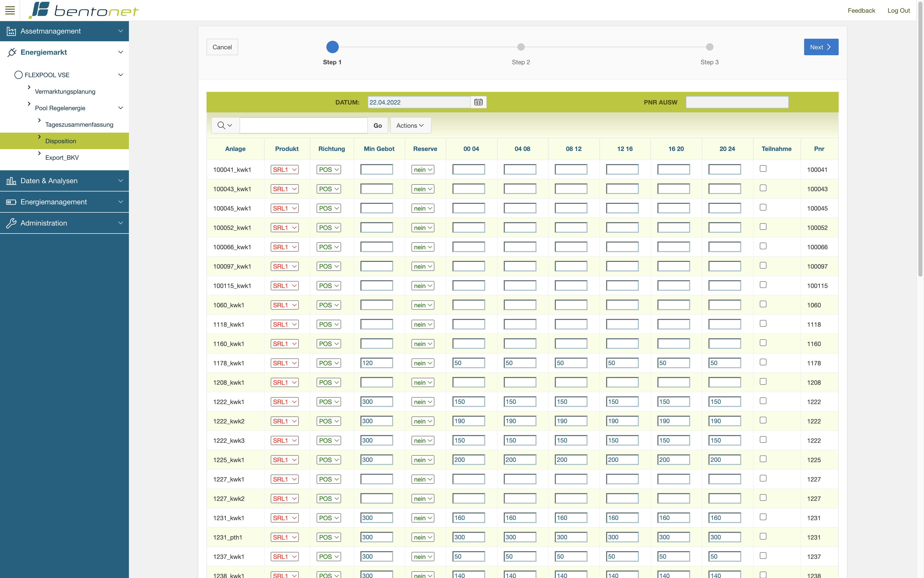Click the Feedback link
This screenshot has width=924, height=578.
pyautogui.click(x=861, y=10)
